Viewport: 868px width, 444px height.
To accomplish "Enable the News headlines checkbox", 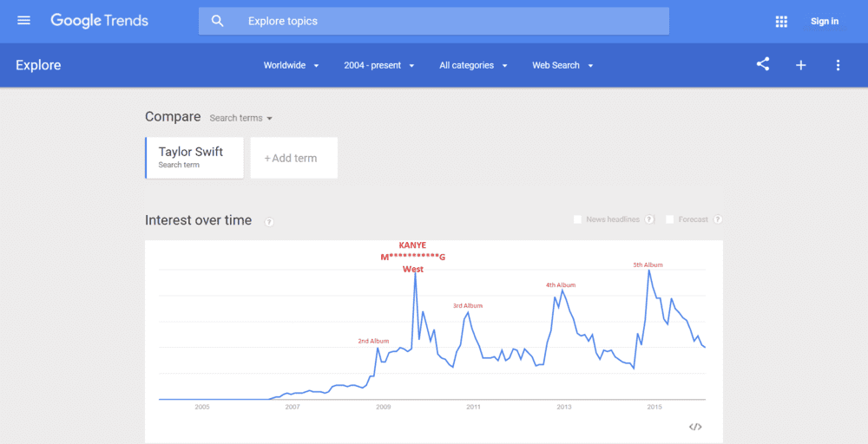I will [x=577, y=219].
